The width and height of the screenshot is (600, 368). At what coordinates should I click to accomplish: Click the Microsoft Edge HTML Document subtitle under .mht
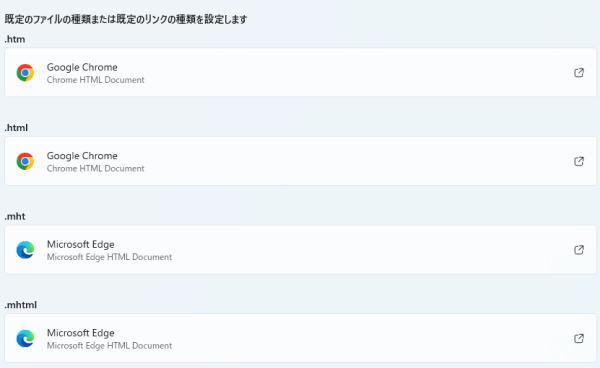coord(109,257)
